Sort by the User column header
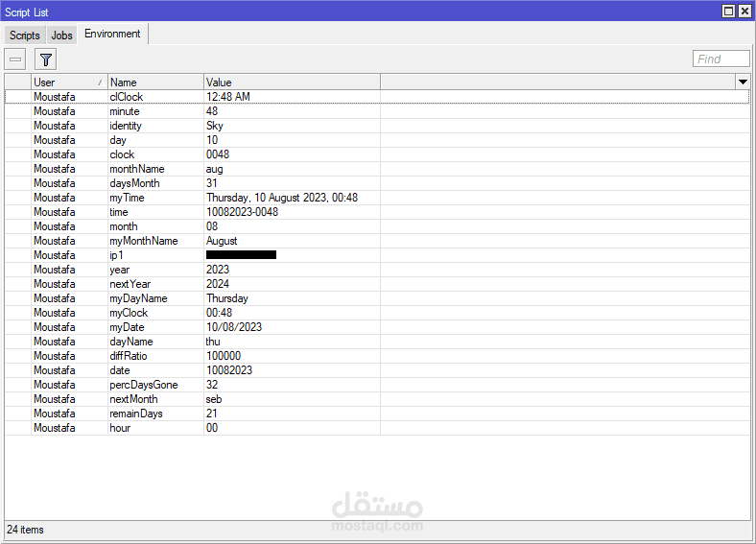Screen dimensions: 756x544 point(69,82)
